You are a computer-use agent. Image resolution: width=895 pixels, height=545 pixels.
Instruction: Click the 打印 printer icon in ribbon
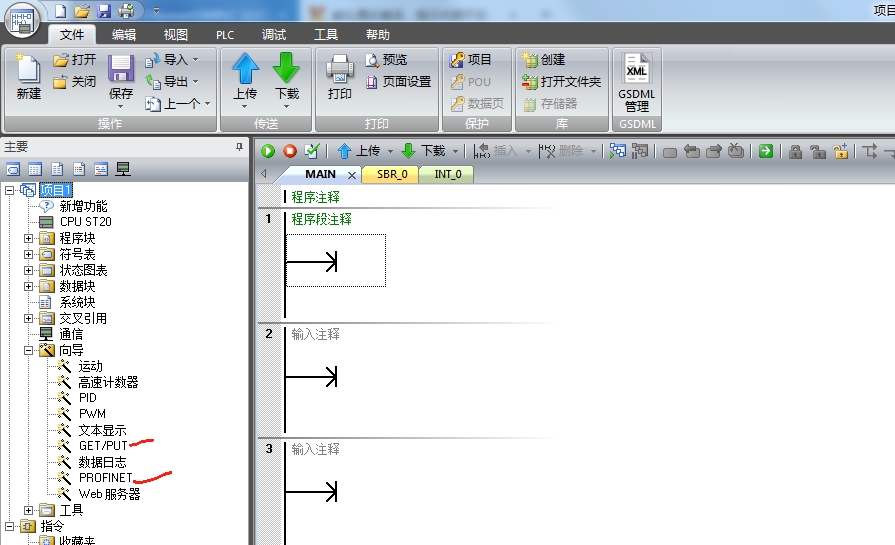tap(340, 69)
